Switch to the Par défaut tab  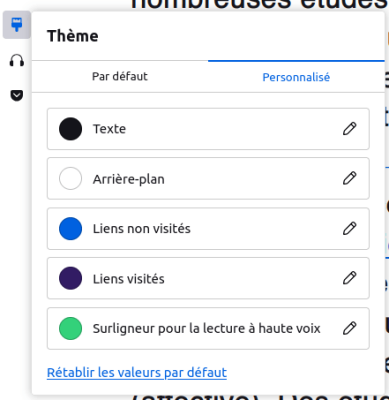[x=120, y=77]
